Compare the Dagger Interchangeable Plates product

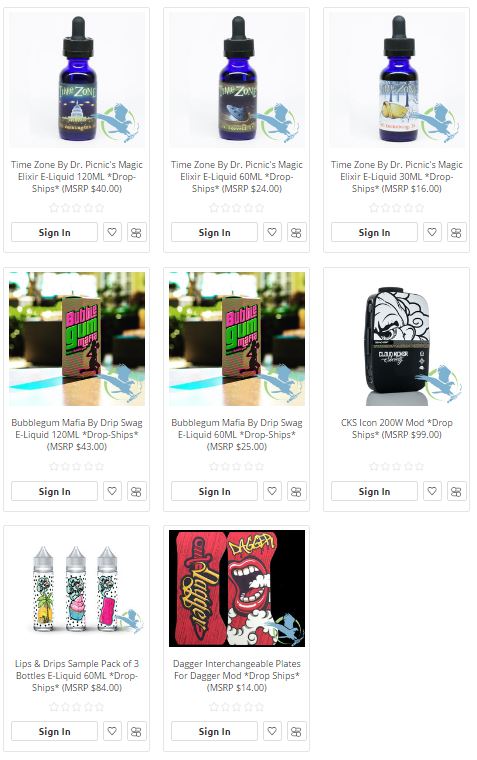(296, 731)
